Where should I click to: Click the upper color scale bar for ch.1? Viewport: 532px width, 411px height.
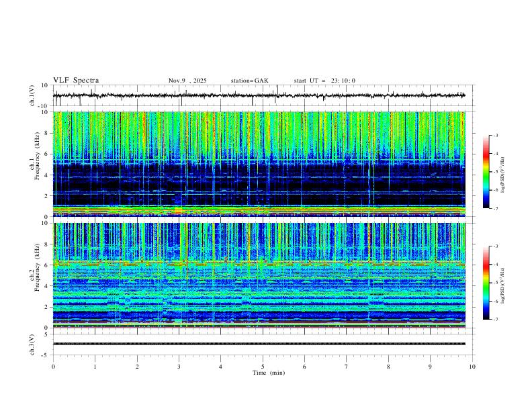pyautogui.click(x=486, y=172)
